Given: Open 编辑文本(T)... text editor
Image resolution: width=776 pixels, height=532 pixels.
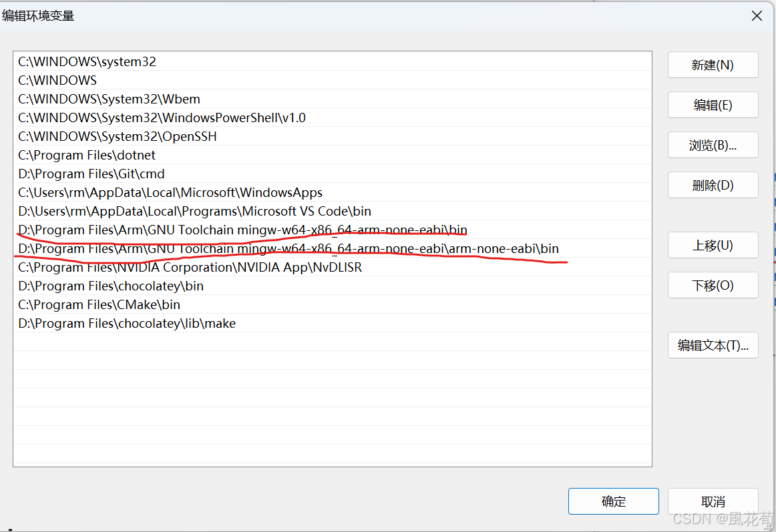Looking at the screenshot, I should pos(713,345).
